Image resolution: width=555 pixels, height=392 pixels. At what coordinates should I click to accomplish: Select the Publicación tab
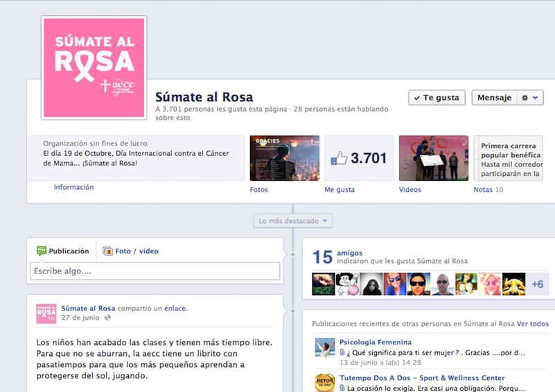tap(63, 251)
